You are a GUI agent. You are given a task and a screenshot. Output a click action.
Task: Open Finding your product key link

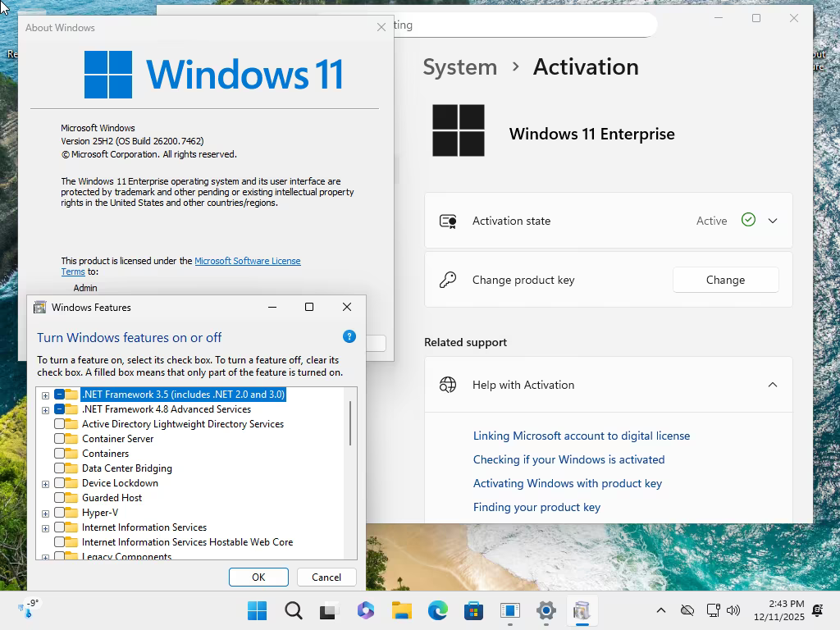(536, 507)
